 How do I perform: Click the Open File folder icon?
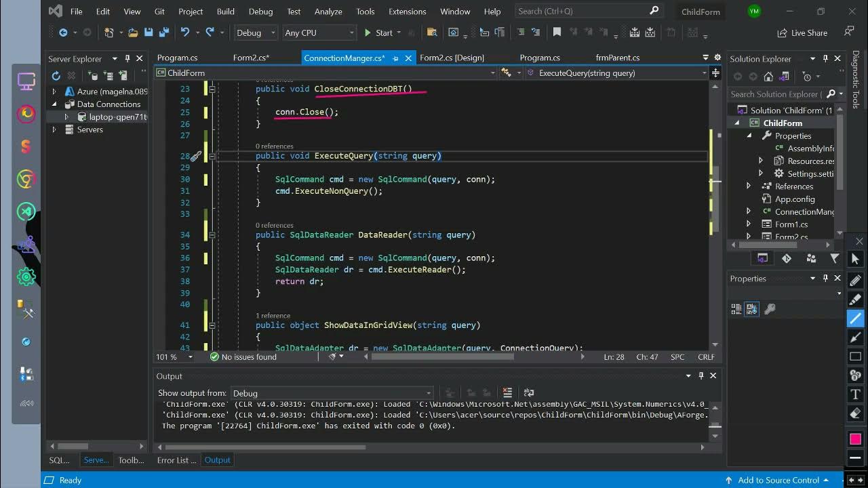coord(132,33)
